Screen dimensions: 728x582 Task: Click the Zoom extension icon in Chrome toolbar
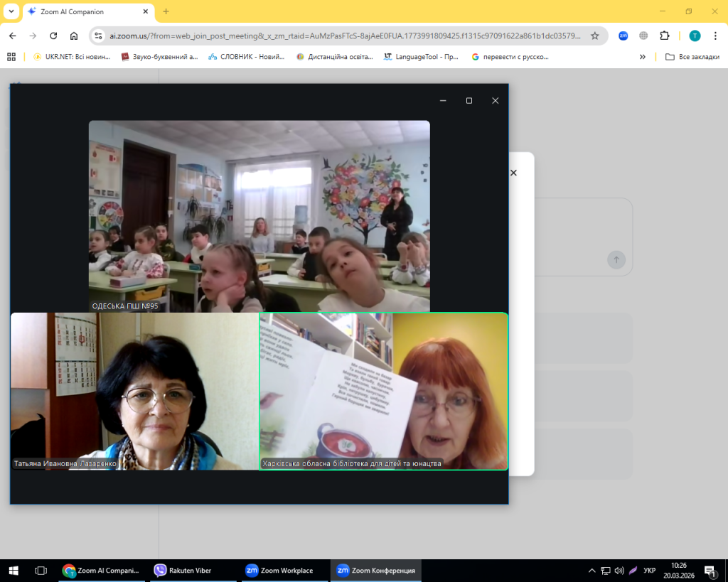pos(623,36)
